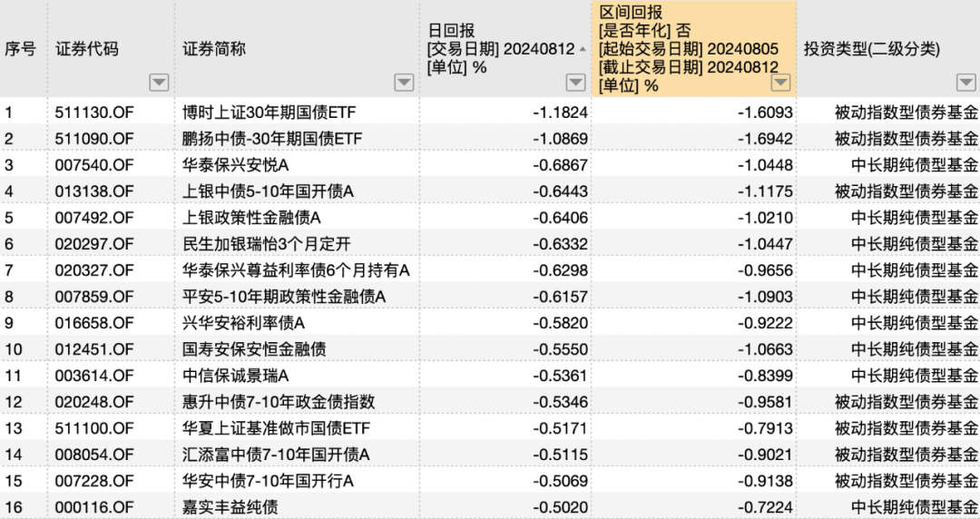
Task: Click fund name 兴华安裕利率债A
Action: click(x=243, y=323)
